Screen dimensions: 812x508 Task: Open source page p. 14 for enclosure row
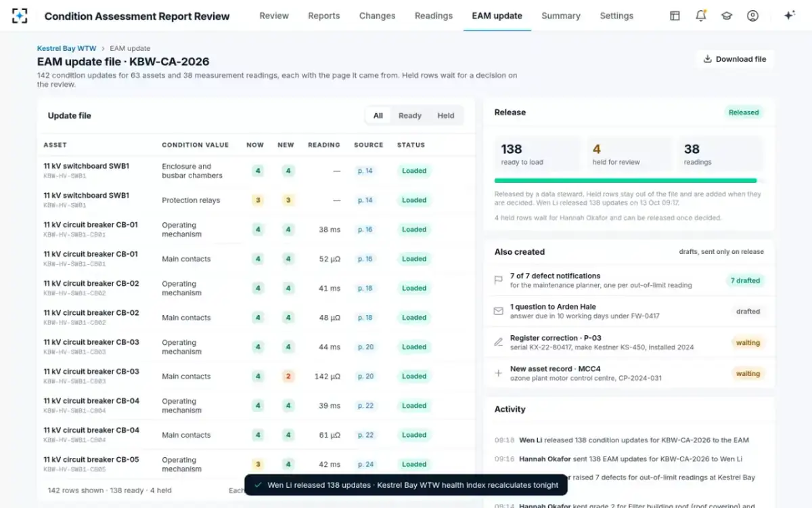coord(365,171)
